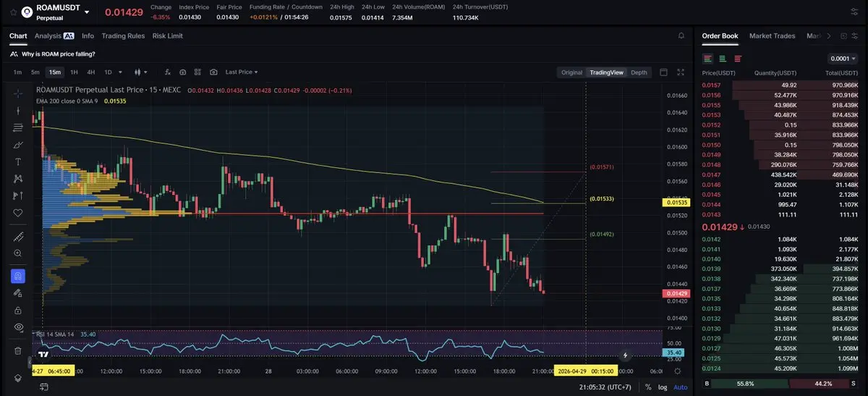
Task: Toggle the magnet mode tool
Action: click(x=18, y=276)
